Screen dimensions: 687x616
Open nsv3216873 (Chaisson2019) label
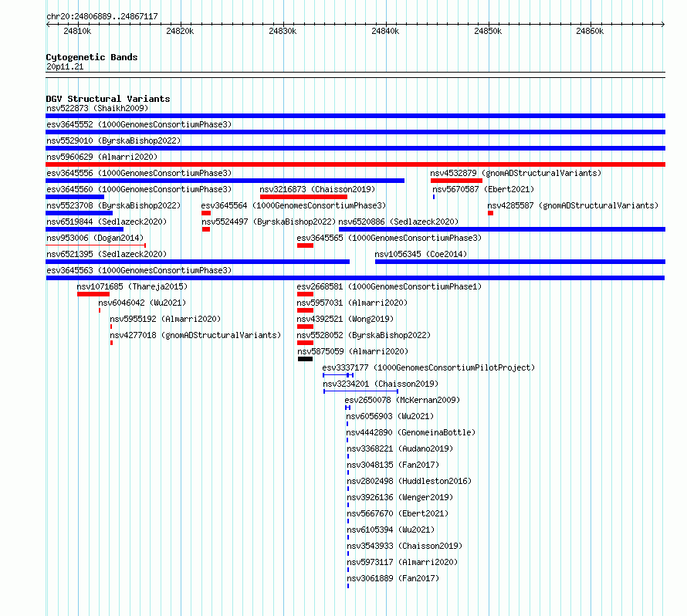click(317, 189)
